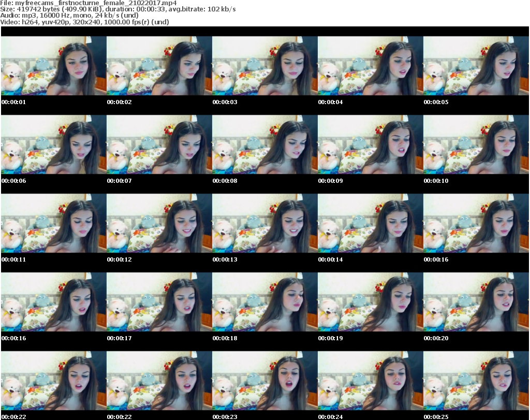530x420 pixels.
Task: Click the thumbnail frame at 00:00:11
Action: [54, 223]
